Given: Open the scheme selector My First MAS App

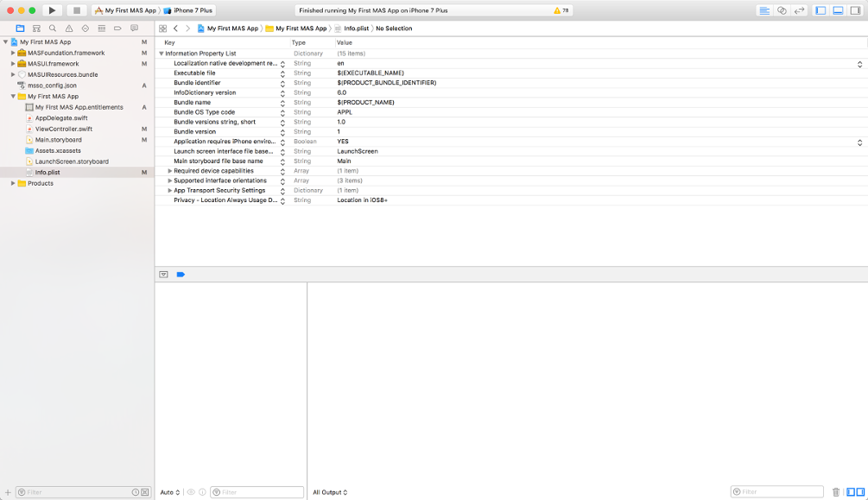Looking at the screenshot, I should tap(125, 10).
